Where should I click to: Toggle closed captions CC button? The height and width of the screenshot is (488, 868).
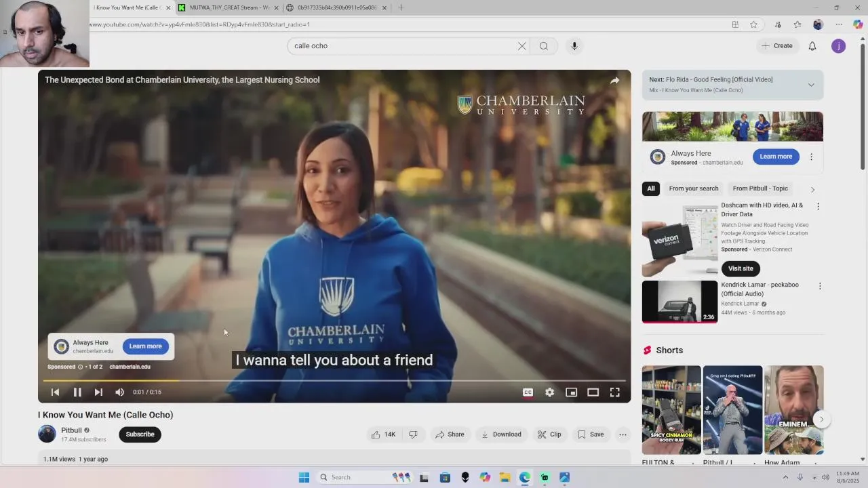pyautogui.click(x=528, y=392)
